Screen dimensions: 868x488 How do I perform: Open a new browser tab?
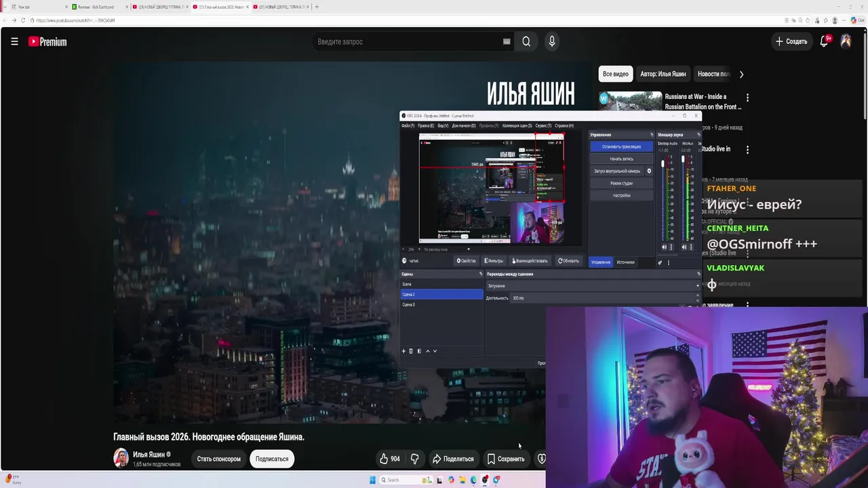pyautogui.click(x=317, y=7)
